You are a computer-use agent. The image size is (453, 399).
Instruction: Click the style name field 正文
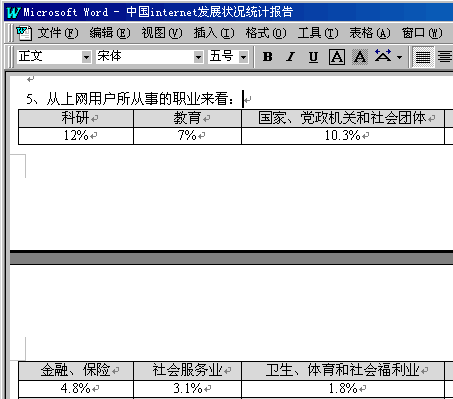tap(49, 57)
